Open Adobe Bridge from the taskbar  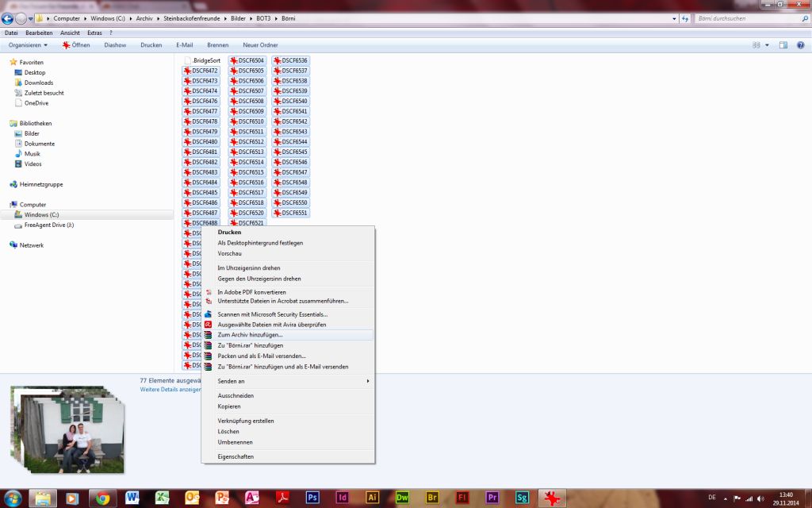432,498
